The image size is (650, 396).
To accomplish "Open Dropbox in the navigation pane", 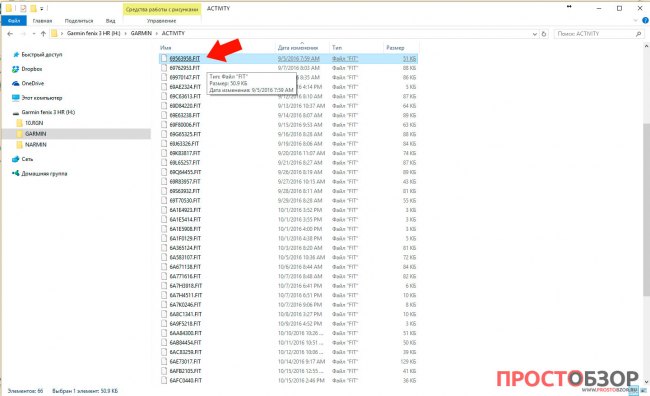I will [32, 69].
